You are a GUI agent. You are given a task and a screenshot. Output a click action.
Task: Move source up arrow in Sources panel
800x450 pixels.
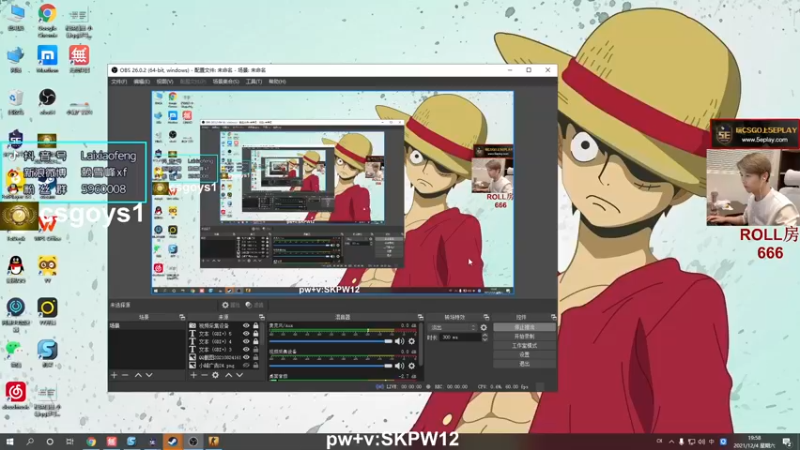pyautogui.click(x=228, y=375)
